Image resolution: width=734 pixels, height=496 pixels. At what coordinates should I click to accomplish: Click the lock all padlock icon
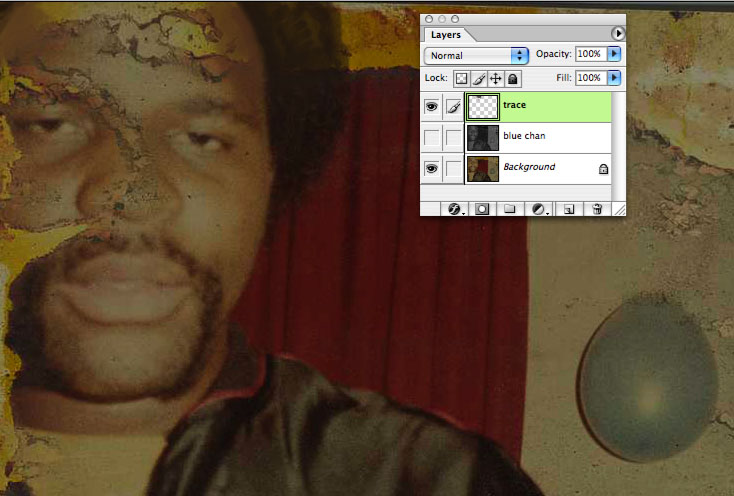pos(513,79)
